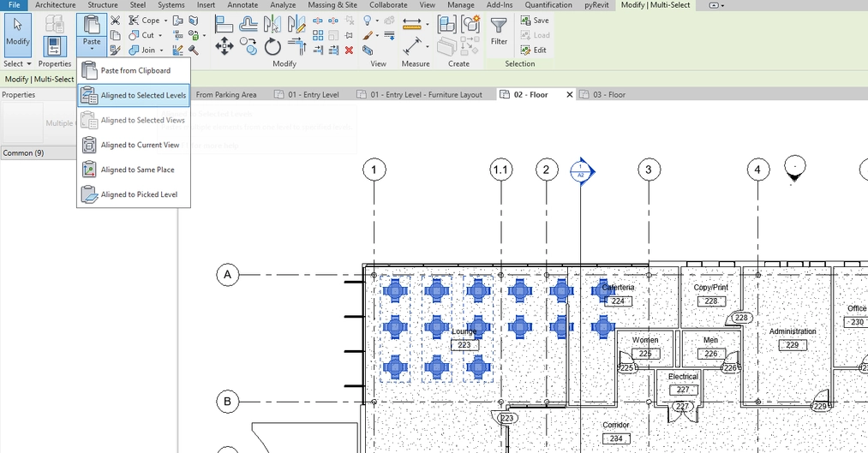Expand Override Graphics dropdown arrow

pos(378,35)
